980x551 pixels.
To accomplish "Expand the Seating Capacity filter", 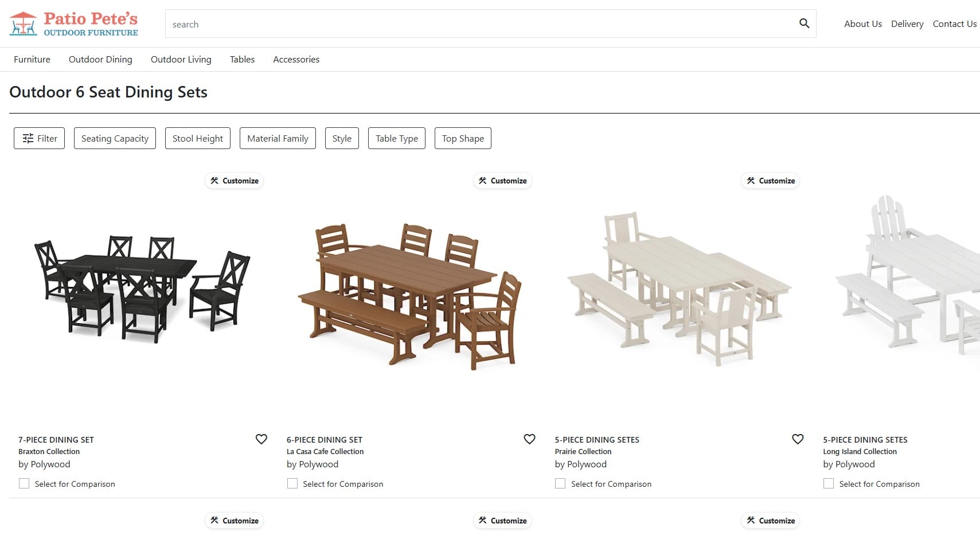I will (x=115, y=138).
